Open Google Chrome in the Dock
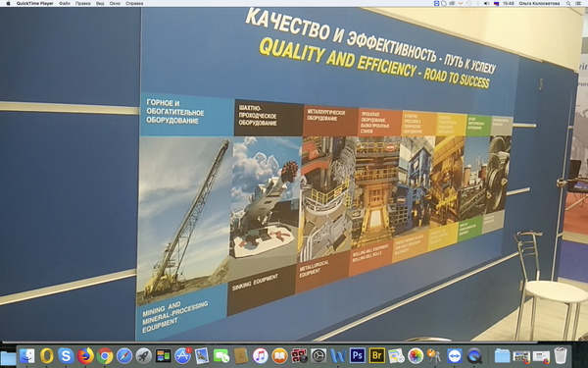Viewport: 588px width, 368px height. tap(105, 355)
